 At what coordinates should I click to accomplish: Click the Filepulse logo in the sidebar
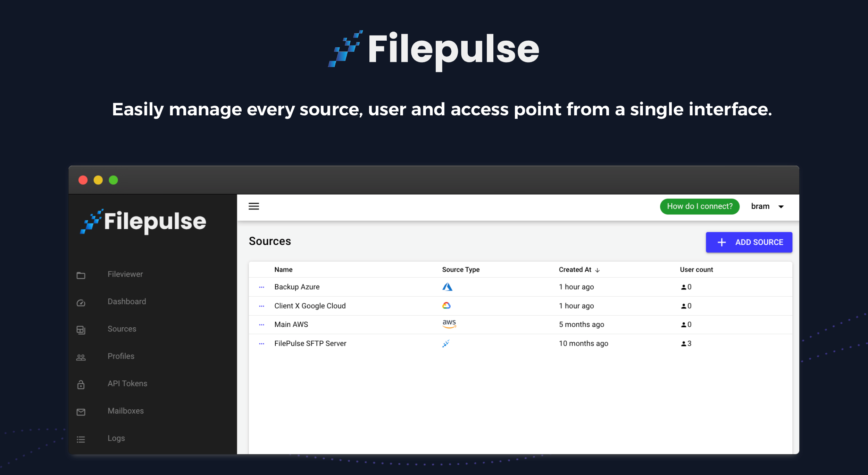pos(143,222)
